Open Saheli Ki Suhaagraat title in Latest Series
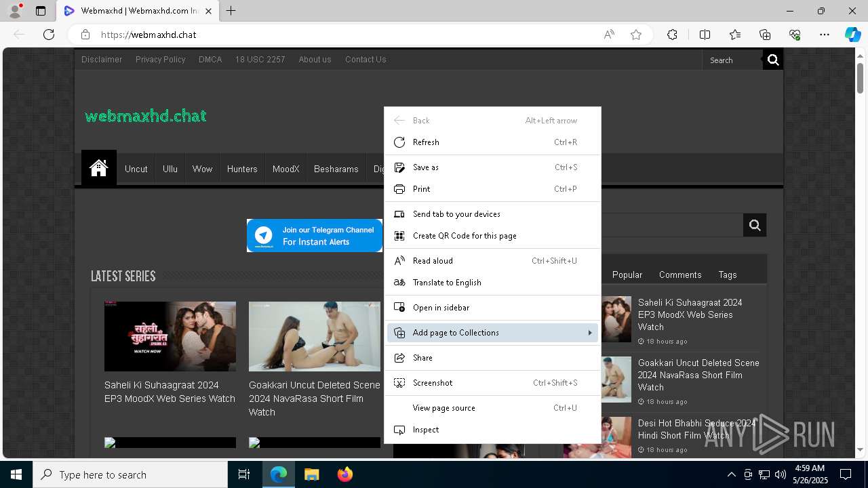 click(170, 392)
